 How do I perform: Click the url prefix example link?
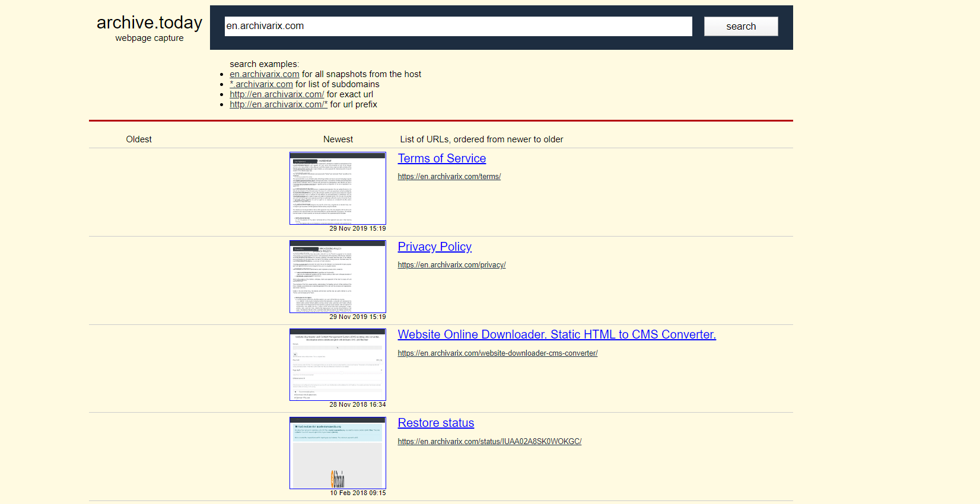click(x=278, y=104)
